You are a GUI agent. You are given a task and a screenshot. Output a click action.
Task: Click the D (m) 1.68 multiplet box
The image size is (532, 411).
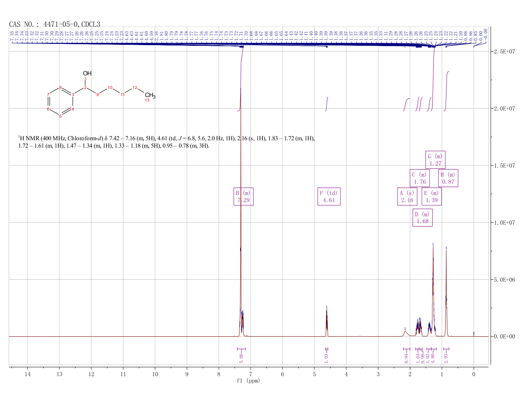[x=422, y=218]
